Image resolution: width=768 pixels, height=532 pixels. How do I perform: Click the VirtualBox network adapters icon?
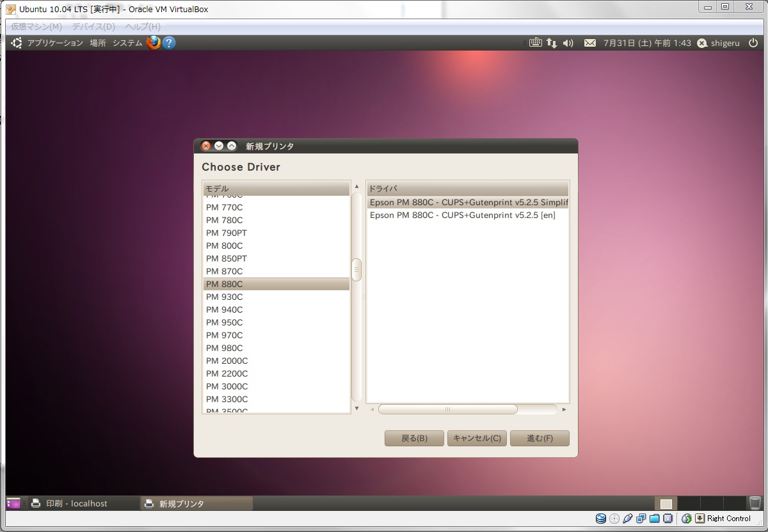(641, 519)
